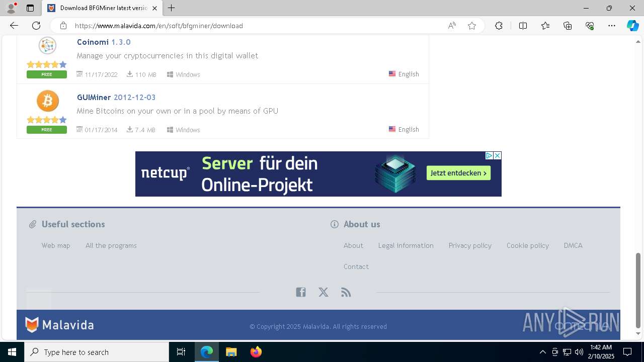
Task: Show hidden system tray icons
Action: pyautogui.click(x=542, y=352)
